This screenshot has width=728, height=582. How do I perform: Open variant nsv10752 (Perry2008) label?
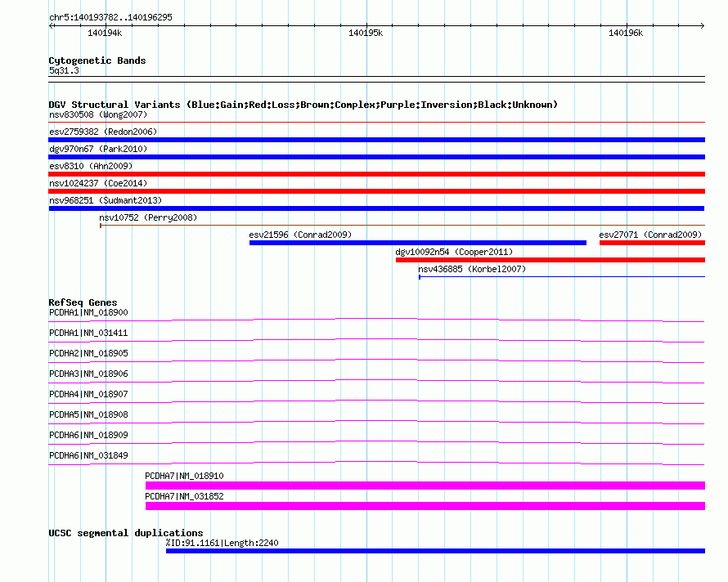point(148,217)
